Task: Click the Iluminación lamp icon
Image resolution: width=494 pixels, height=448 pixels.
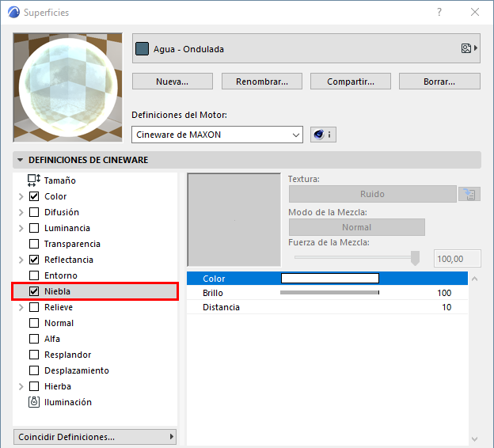Action: pos(34,402)
